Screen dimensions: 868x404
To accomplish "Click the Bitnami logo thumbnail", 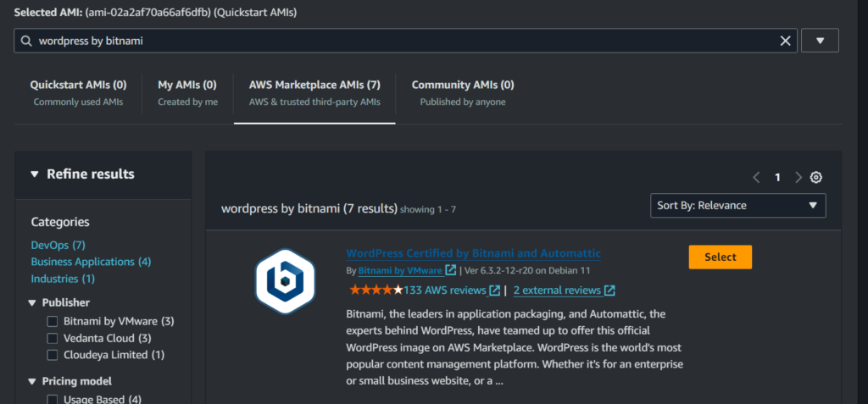I will [285, 281].
